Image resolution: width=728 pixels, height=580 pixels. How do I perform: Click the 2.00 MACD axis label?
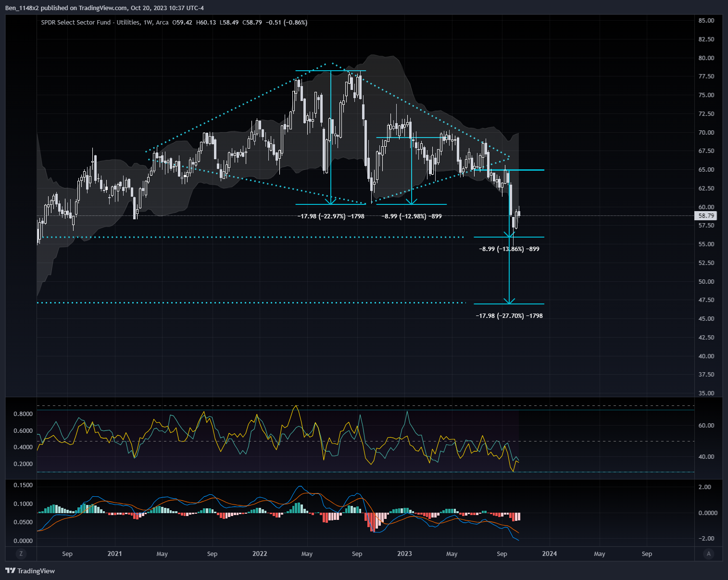pos(705,487)
